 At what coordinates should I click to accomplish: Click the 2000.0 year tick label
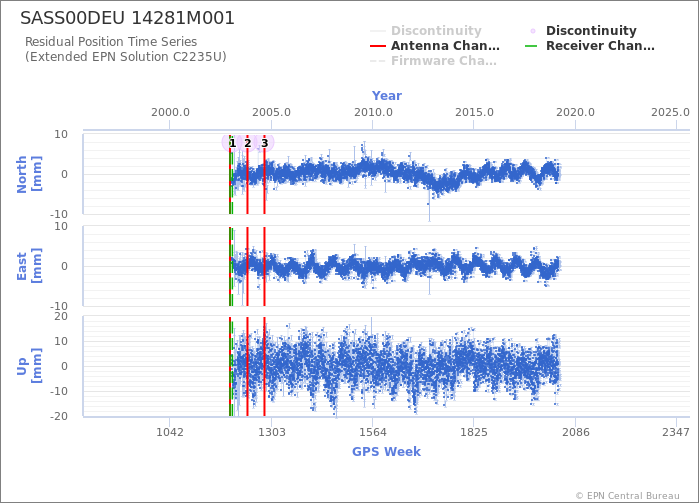click(x=170, y=112)
